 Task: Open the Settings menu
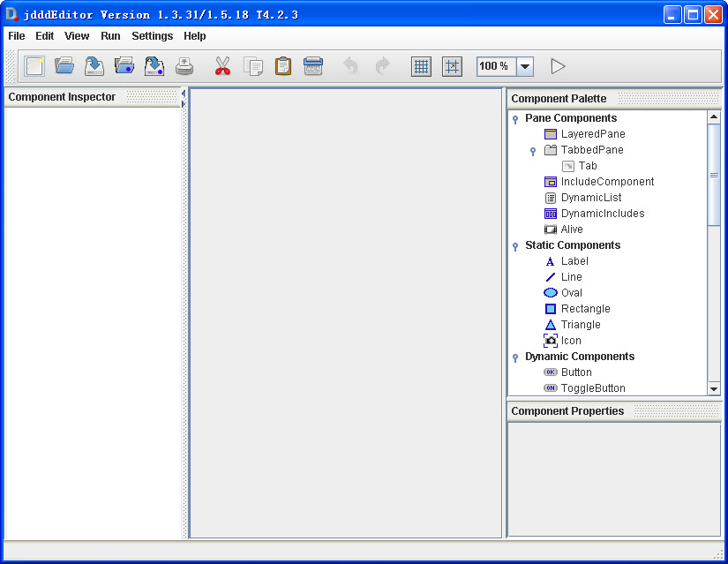[x=152, y=36]
